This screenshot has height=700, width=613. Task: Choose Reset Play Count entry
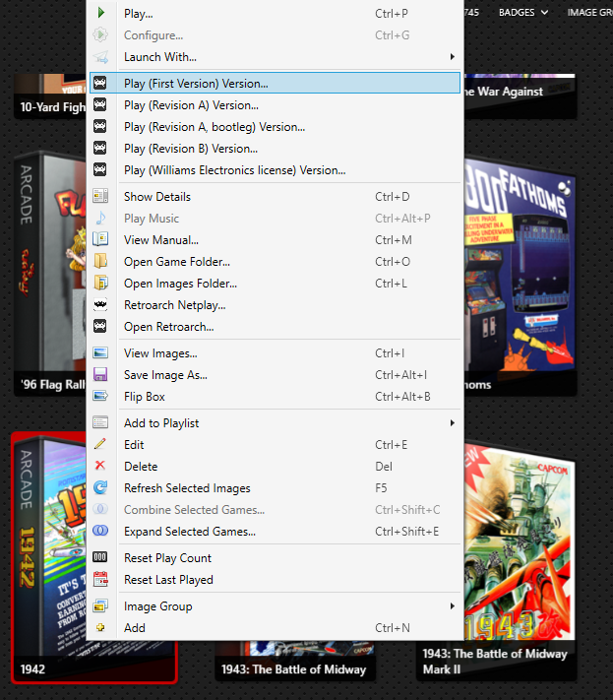point(276,558)
